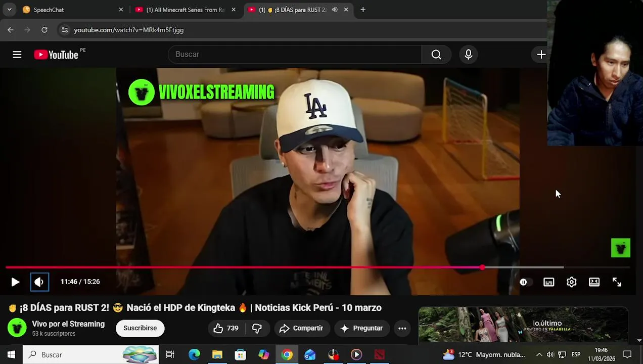The height and width of the screenshot is (364, 643).
Task: Switch to theater mode
Action: click(594, 282)
